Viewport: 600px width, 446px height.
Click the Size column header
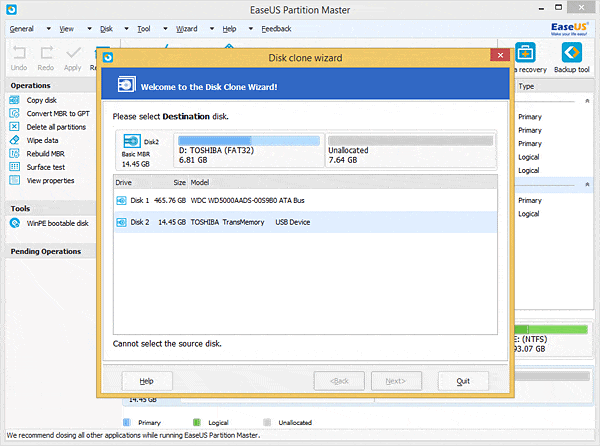click(179, 182)
